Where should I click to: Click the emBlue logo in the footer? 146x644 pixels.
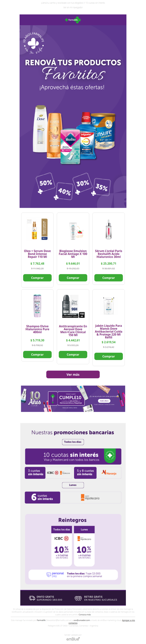pyautogui.click(x=73, y=639)
